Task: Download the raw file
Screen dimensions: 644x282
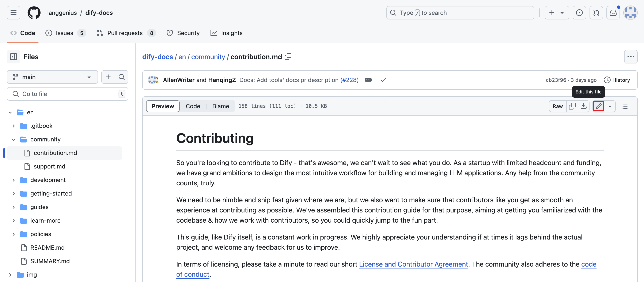Action: (583, 106)
